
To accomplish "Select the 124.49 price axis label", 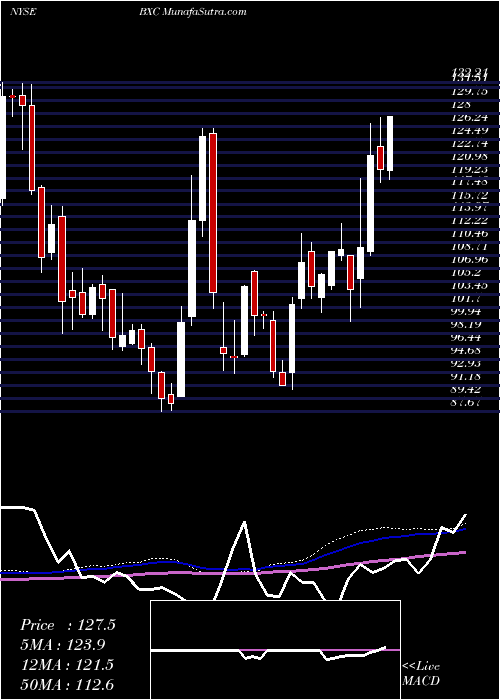I will click(x=470, y=131).
